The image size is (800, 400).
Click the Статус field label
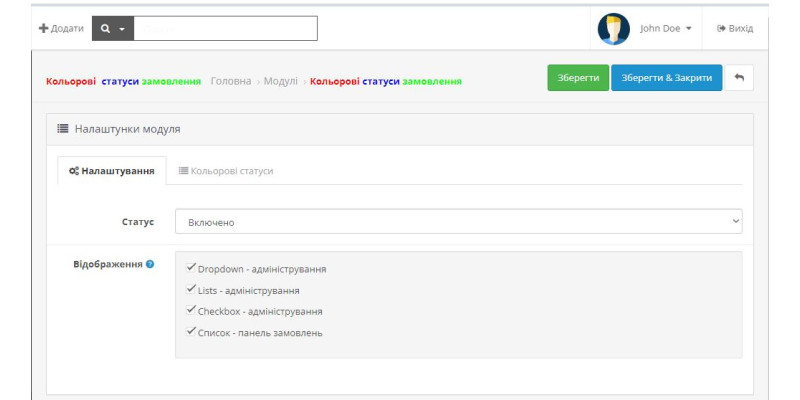138,222
